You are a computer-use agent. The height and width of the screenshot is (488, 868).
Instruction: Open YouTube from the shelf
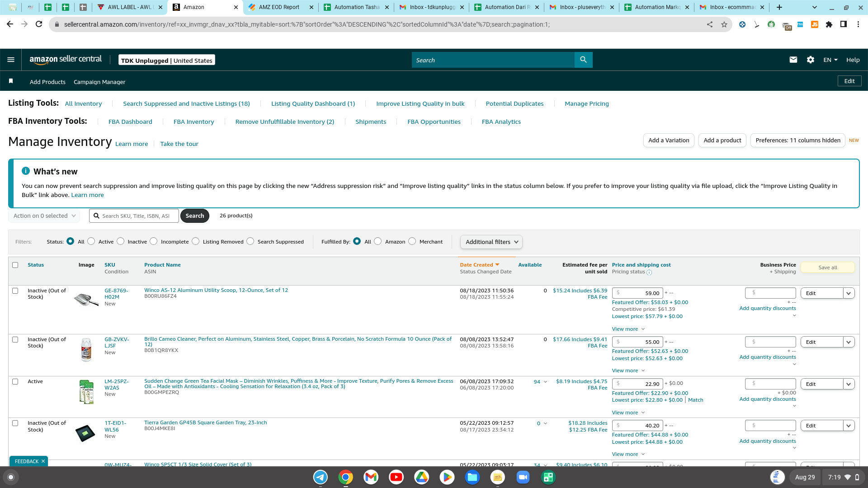pyautogui.click(x=396, y=477)
